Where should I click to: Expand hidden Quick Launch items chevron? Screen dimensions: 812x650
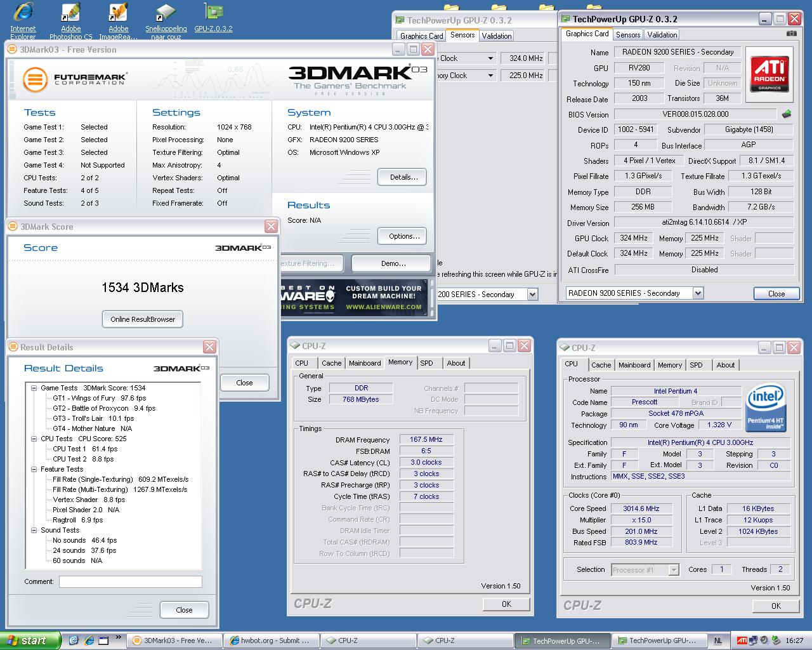pos(119,638)
